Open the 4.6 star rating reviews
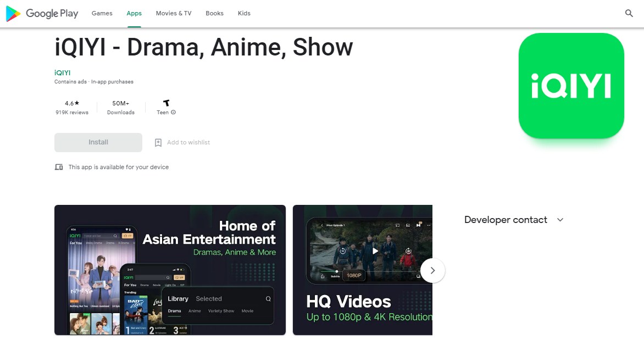 [72, 108]
